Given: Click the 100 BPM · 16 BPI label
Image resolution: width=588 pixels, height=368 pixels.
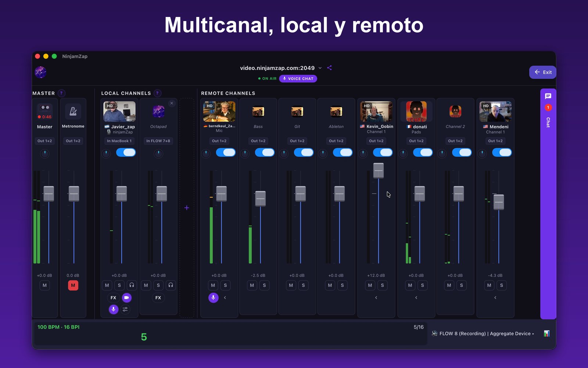Looking at the screenshot, I should tap(58, 327).
